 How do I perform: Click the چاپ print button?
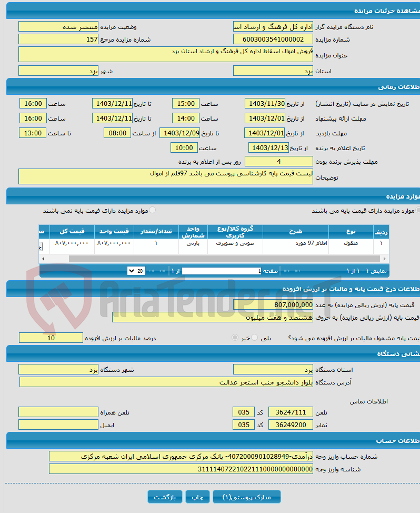coord(197,497)
